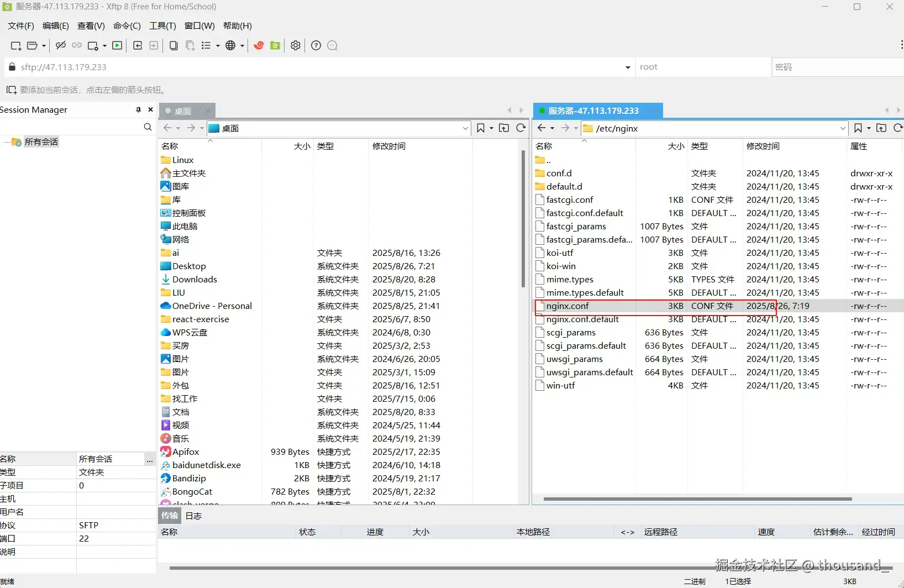Expand the remote /etc/nginx path dropdown
Viewport: 904px width, 588px height.
(843, 128)
